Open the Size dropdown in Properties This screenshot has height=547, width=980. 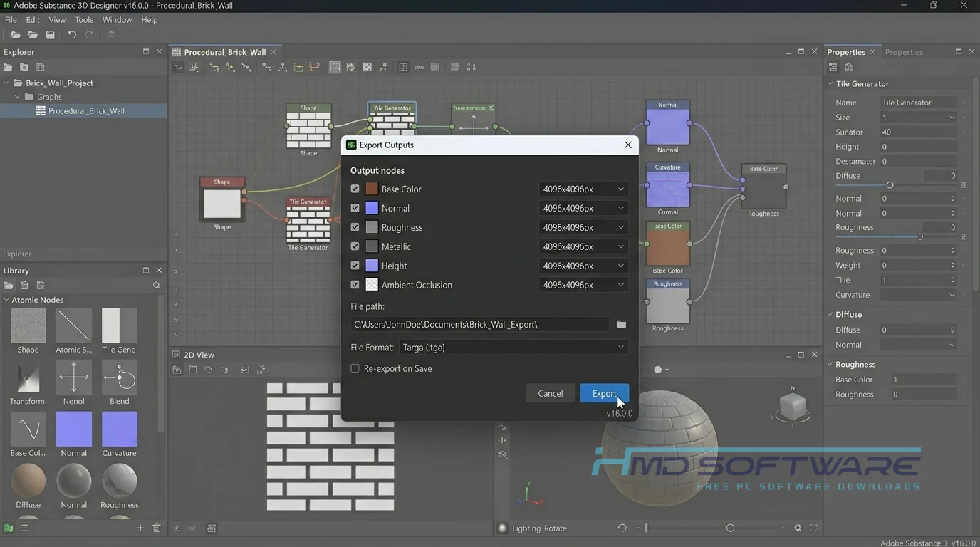pyautogui.click(x=918, y=117)
